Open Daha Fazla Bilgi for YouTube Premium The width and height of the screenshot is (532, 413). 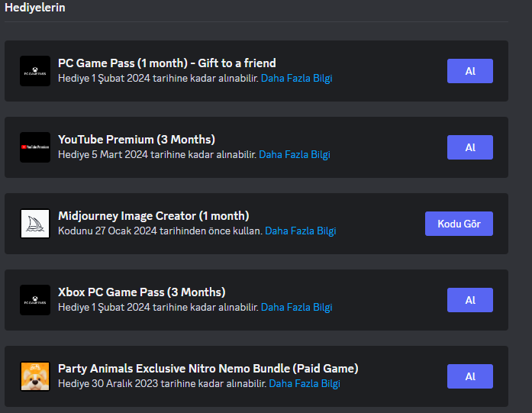tap(295, 155)
